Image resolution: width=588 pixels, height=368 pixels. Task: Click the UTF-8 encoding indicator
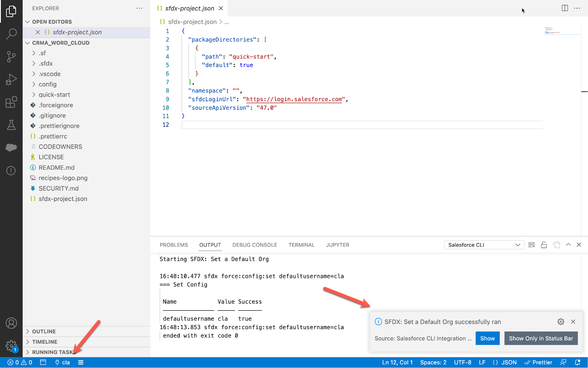[x=463, y=362]
